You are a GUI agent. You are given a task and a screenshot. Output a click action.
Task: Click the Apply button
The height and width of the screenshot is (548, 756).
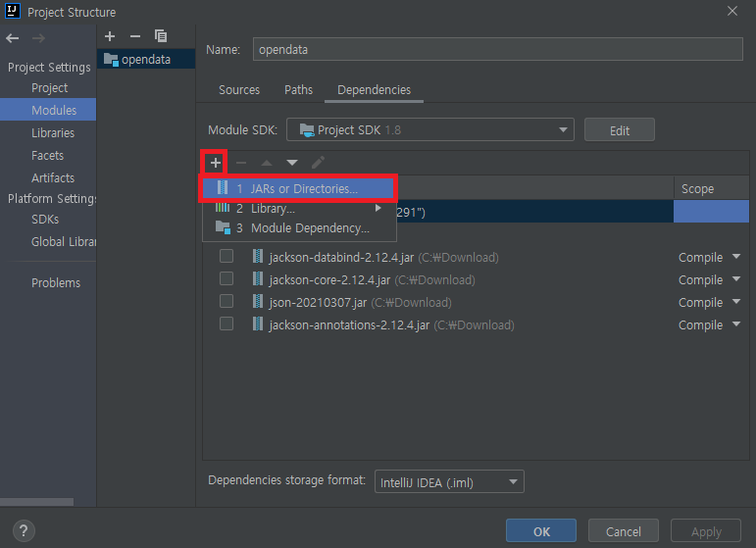point(706,531)
